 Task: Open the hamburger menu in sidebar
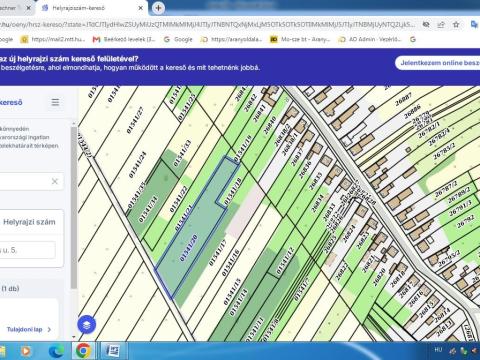[x=55, y=102]
